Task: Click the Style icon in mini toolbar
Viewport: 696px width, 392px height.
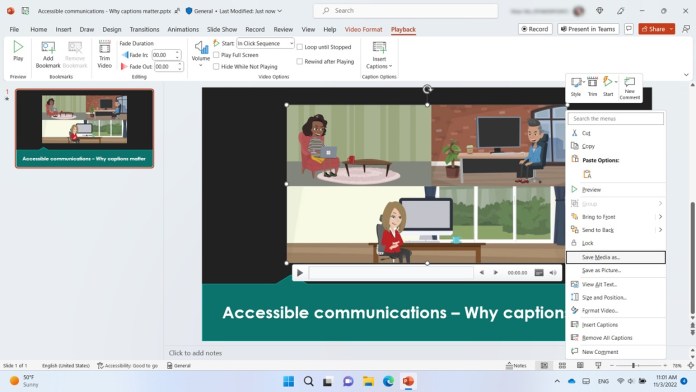Action: [x=576, y=82]
